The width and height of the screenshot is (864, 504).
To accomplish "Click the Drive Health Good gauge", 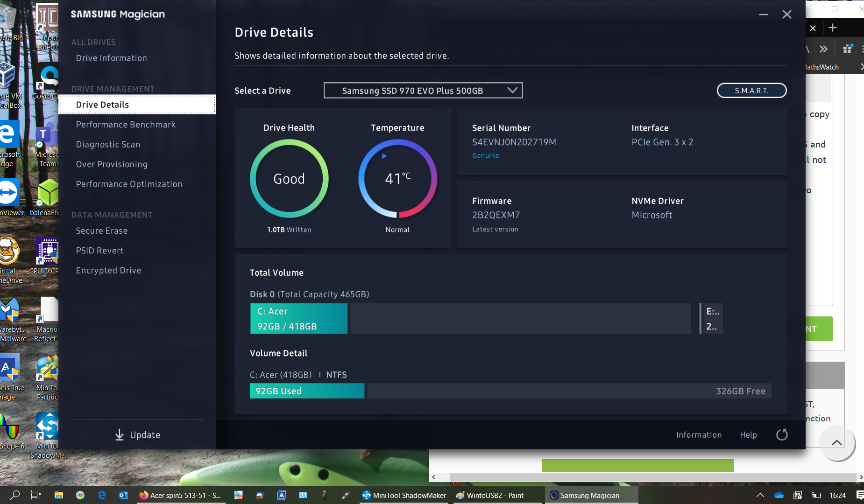I will (289, 179).
